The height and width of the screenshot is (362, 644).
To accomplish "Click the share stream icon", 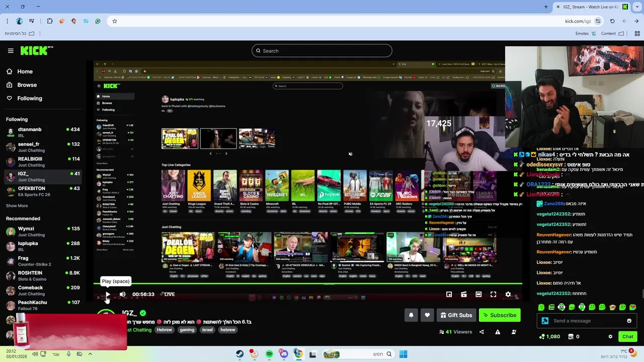I will pos(481,332).
